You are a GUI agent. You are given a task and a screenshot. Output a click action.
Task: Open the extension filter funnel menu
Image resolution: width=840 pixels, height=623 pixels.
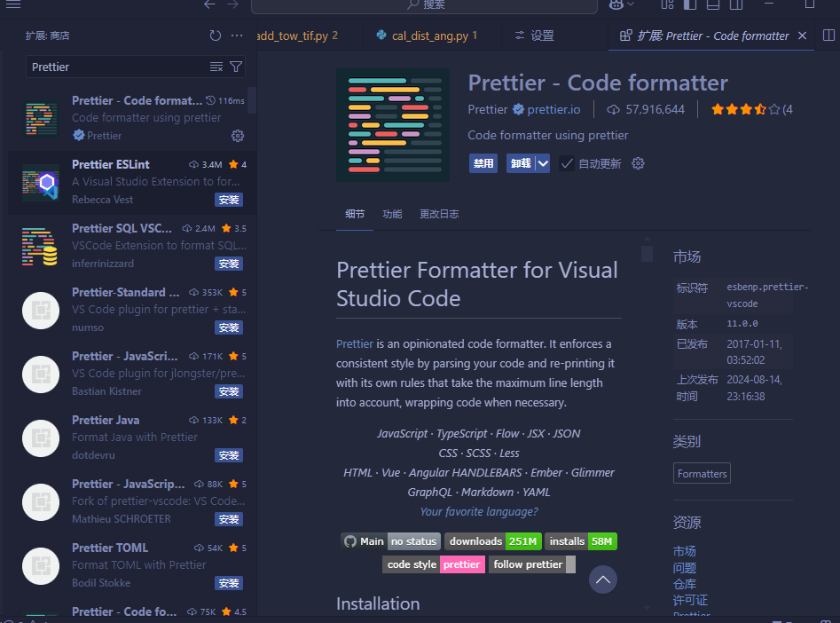pos(236,67)
